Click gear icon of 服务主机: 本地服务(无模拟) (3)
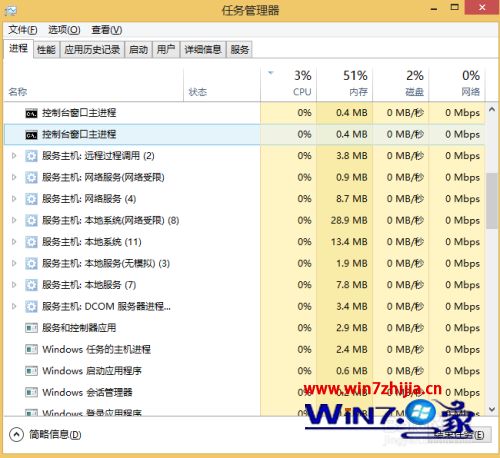The image size is (500, 458). [31, 264]
